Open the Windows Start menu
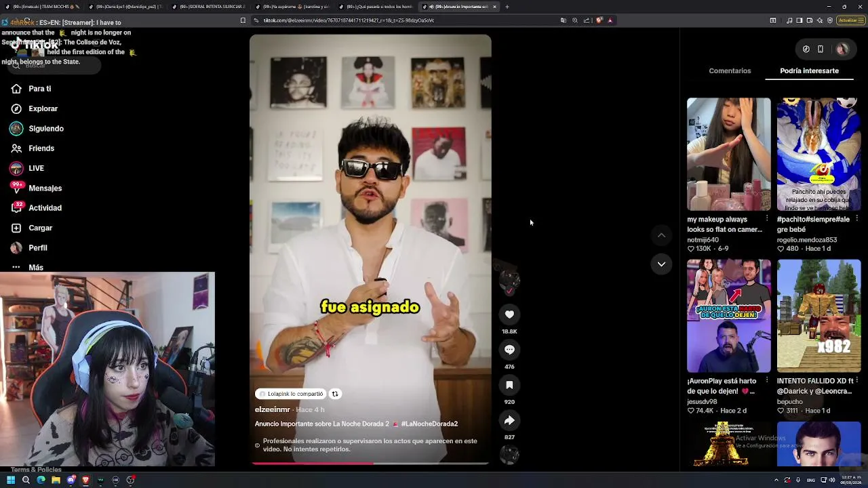Viewport: 868px width, 488px height. tap(10, 480)
